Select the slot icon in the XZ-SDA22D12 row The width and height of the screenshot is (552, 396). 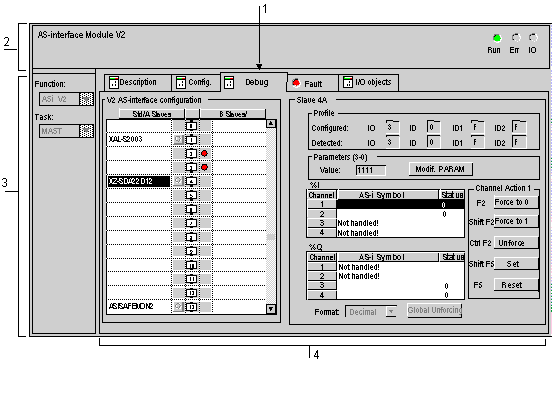192,181
